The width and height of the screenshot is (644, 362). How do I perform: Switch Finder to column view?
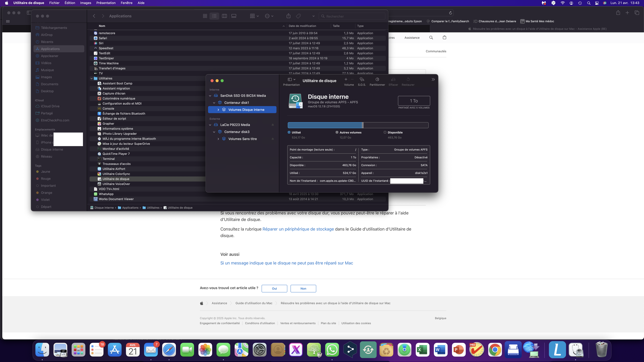(x=224, y=16)
